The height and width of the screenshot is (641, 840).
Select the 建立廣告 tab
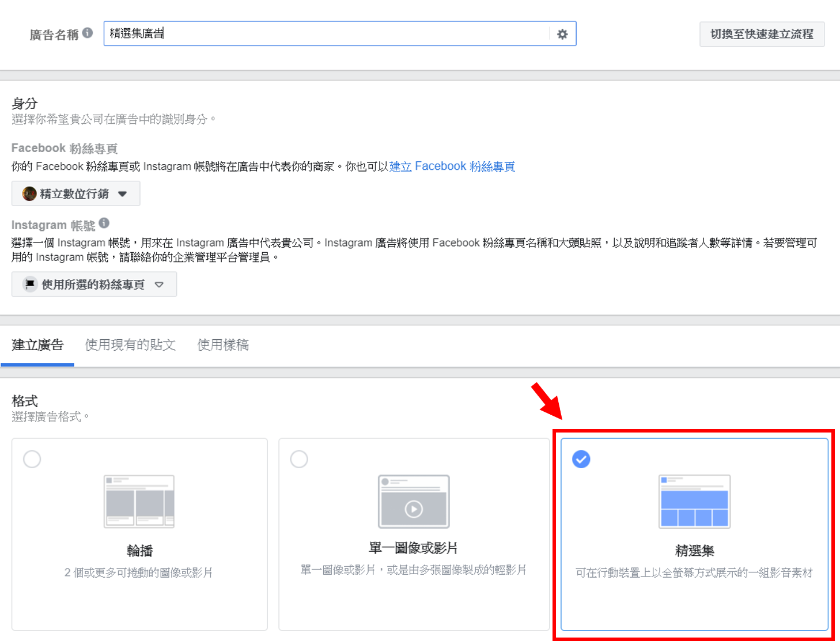(37, 344)
